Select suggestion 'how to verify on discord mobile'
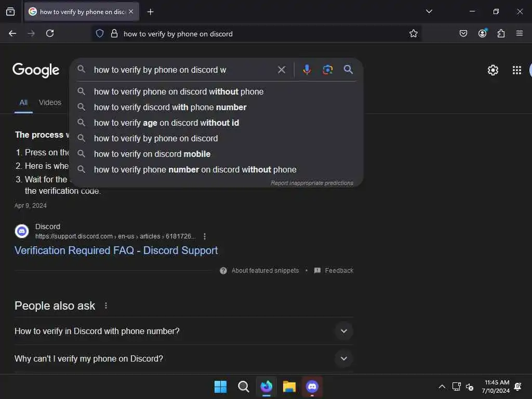 (216, 154)
